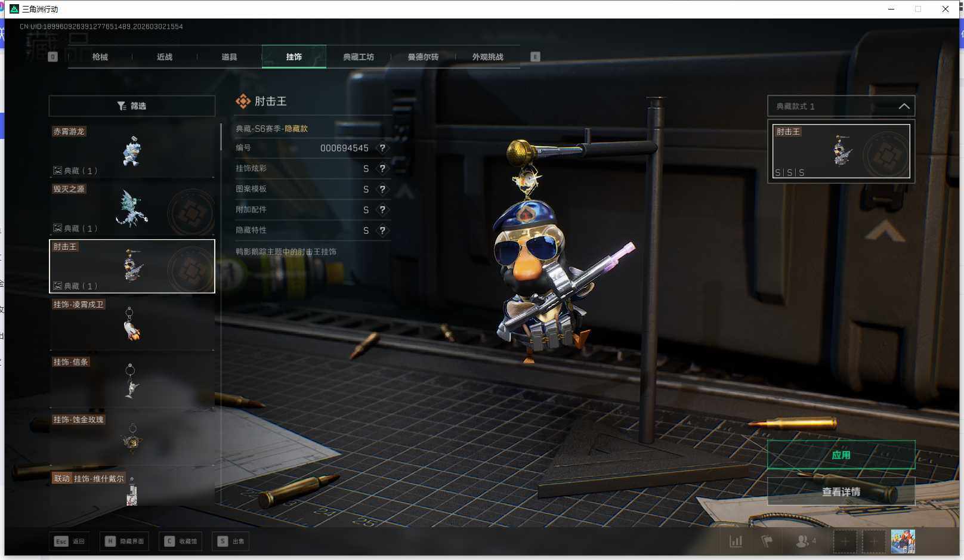Click the flag icon in bottom bar
964x560 pixels.
(767, 542)
